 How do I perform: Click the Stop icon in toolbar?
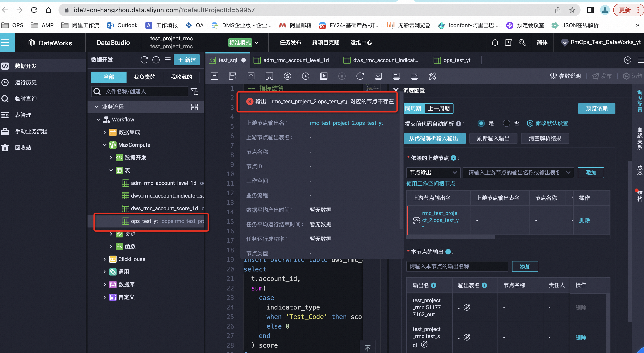[342, 76]
